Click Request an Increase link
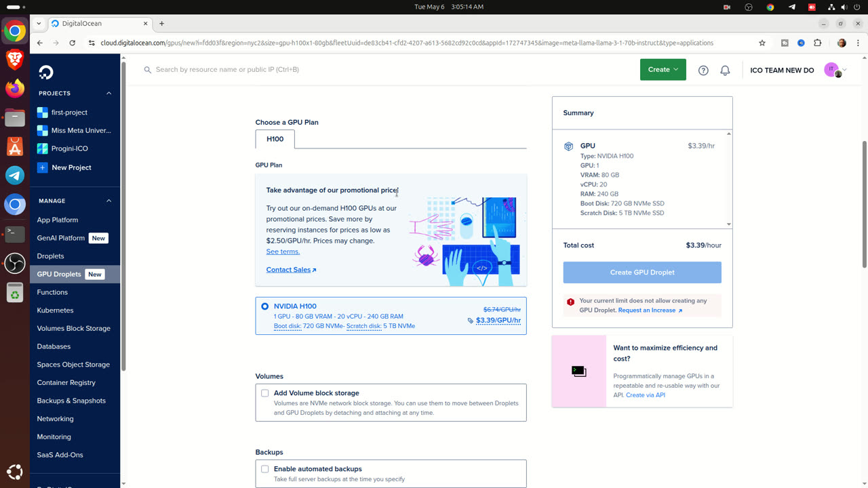The width and height of the screenshot is (868, 488). pyautogui.click(x=650, y=310)
